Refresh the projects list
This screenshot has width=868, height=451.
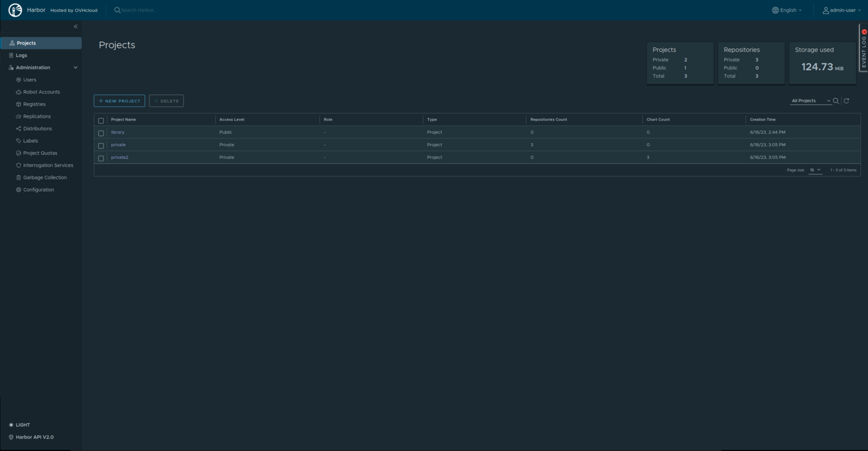(846, 101)
